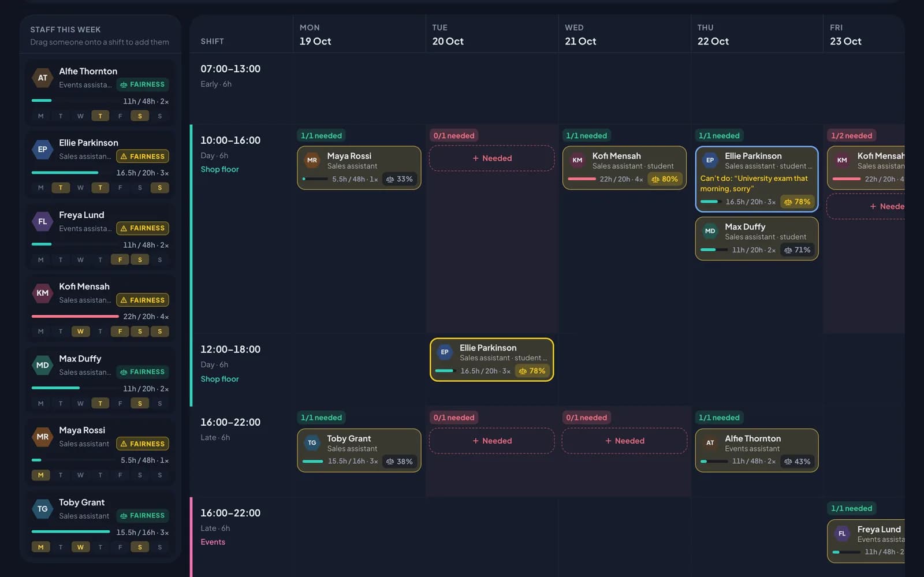
Task: Fill the Tuesday 16:00–22:00 Needed slot
Action: 492,441
